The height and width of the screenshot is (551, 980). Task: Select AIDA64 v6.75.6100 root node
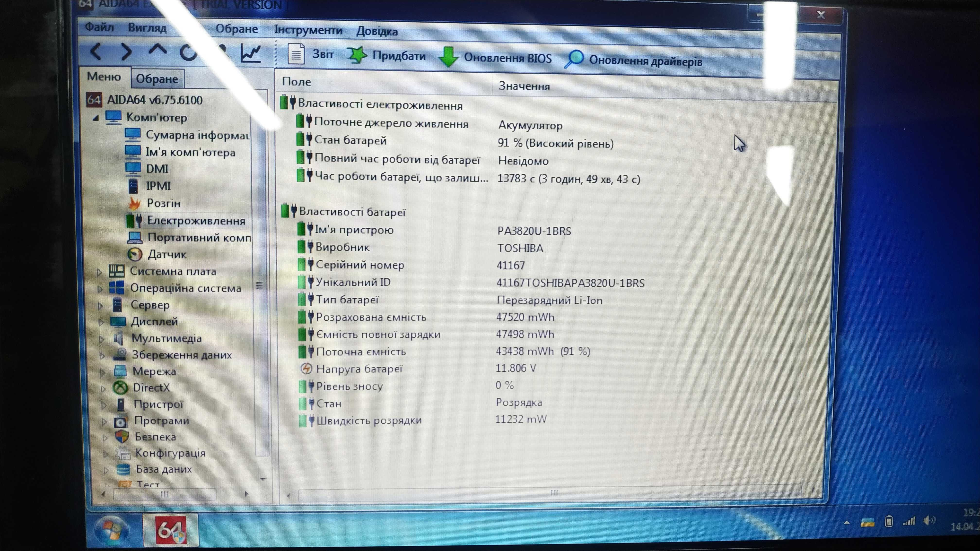coord(145,100)
